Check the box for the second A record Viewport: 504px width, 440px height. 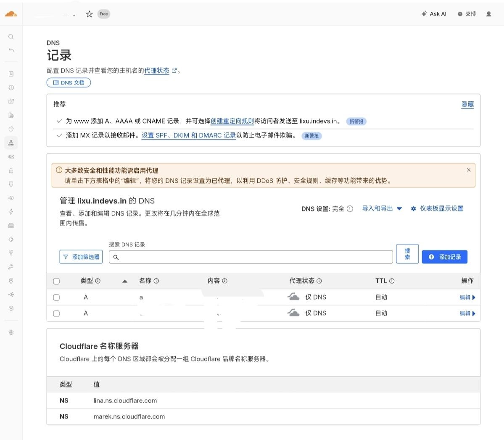[x=56, y=314]
